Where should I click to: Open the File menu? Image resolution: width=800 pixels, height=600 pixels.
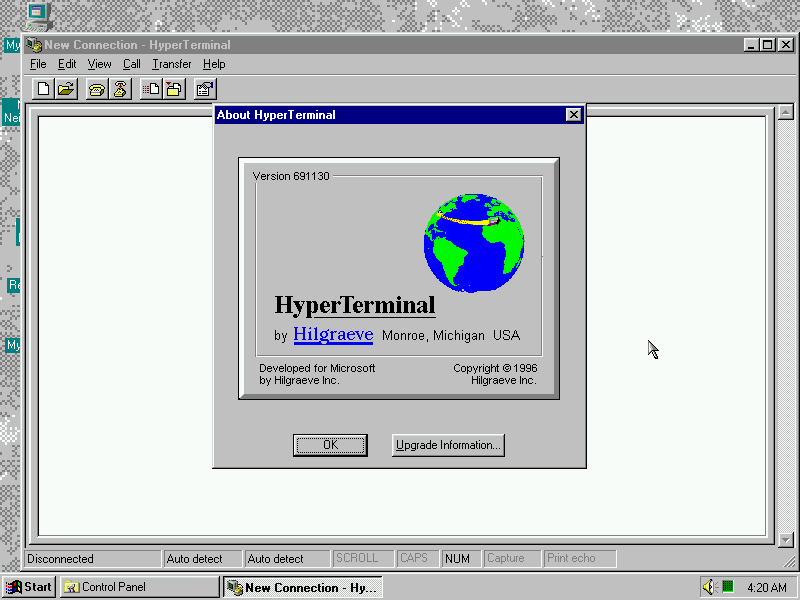(38, 64)
